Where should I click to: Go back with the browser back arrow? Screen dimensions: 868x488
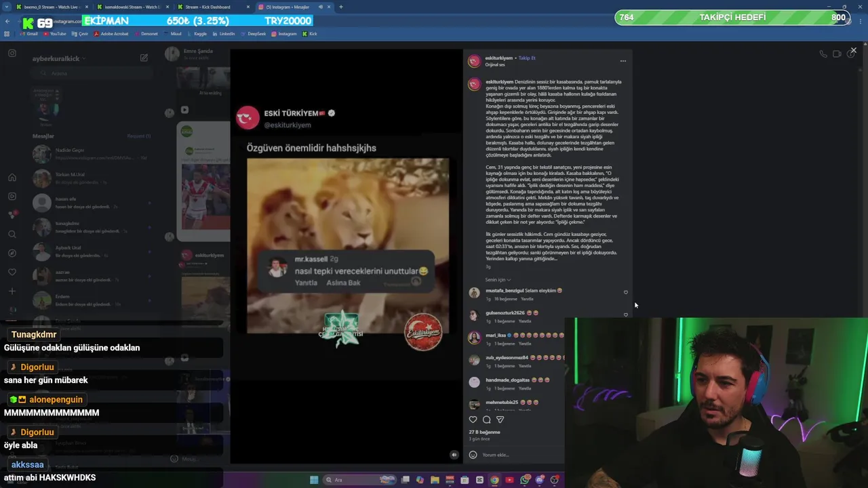(7, 21)
